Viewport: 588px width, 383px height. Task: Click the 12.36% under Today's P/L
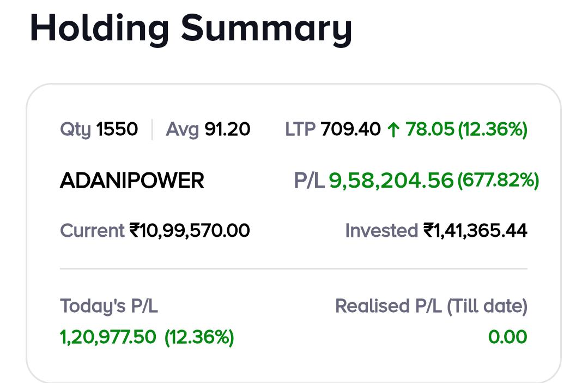199,337
